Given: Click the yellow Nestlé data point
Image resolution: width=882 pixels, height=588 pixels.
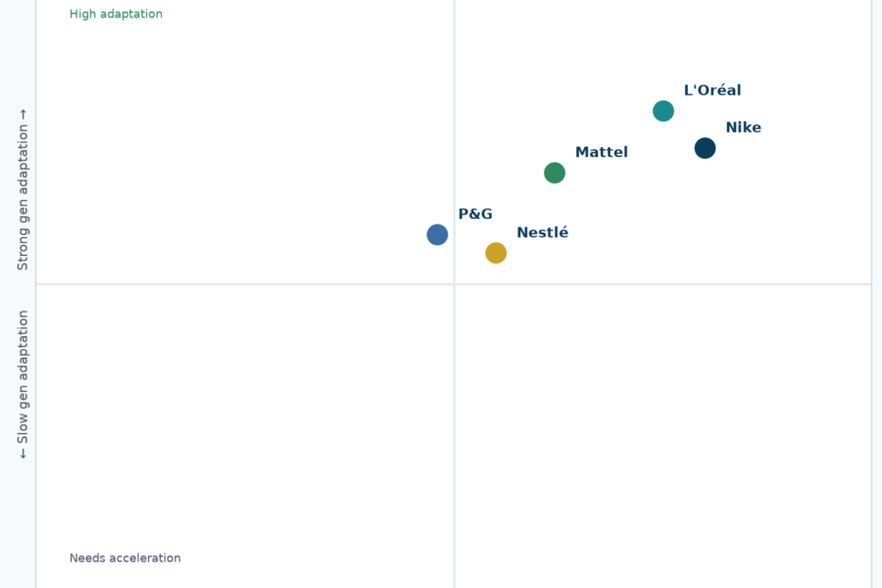Looking at the screenshot, I should (x=496, y=253).
